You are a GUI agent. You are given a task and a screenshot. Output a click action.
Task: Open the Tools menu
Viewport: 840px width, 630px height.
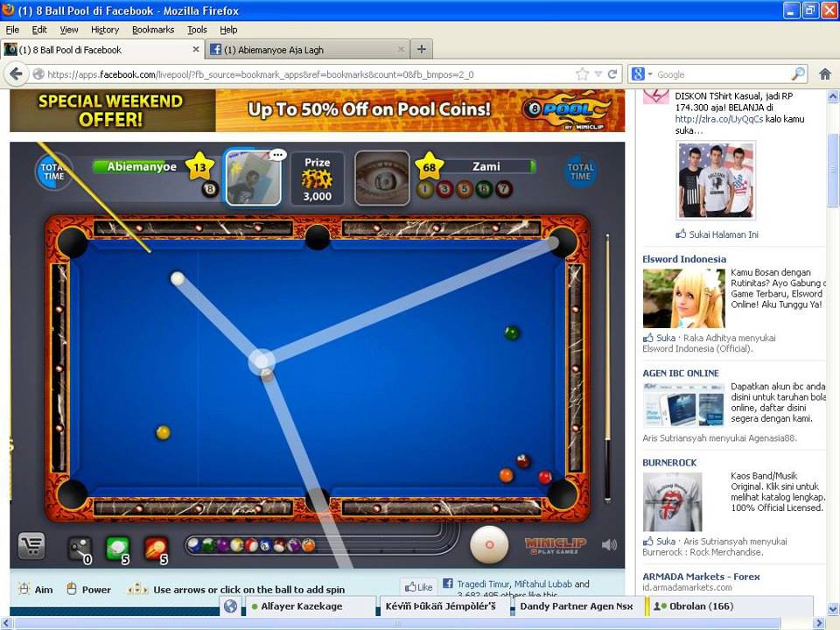tap(197, 30)
